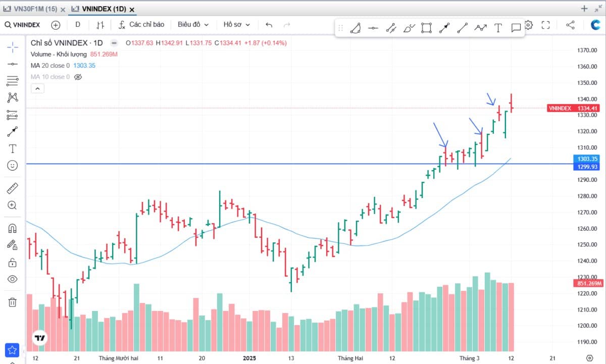
Task: Toggle stay in drawing mode
Action: pyautogui.click(x=13, y=245)
